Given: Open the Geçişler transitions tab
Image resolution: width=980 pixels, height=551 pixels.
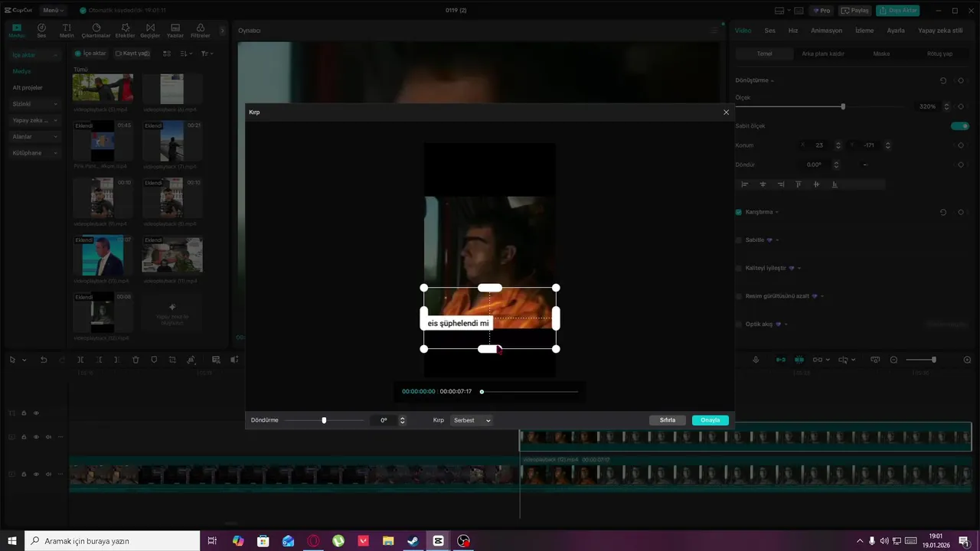Looking at the screenshot, I should tap(150, 31).
